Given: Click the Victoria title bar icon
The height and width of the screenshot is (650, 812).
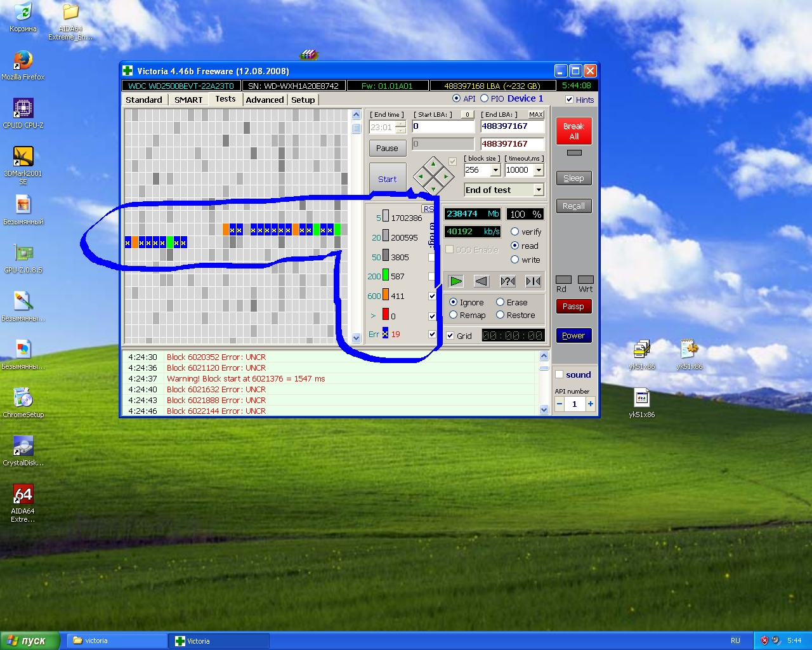Looking at the screenshot, I should [x=128, y=70].
